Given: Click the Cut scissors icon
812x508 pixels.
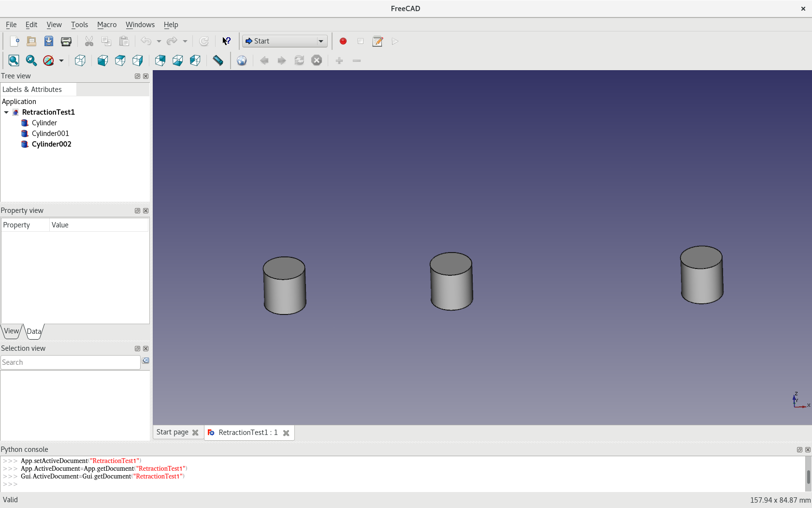Looking at the screenshot, I should 89,41.
